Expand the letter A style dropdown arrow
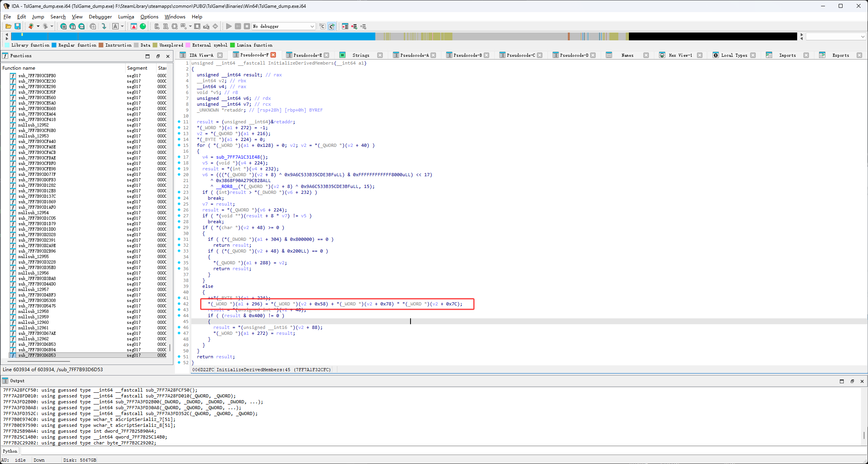This screenshot has height=464, width=868. pyautogui.click(x=122, y=26)
